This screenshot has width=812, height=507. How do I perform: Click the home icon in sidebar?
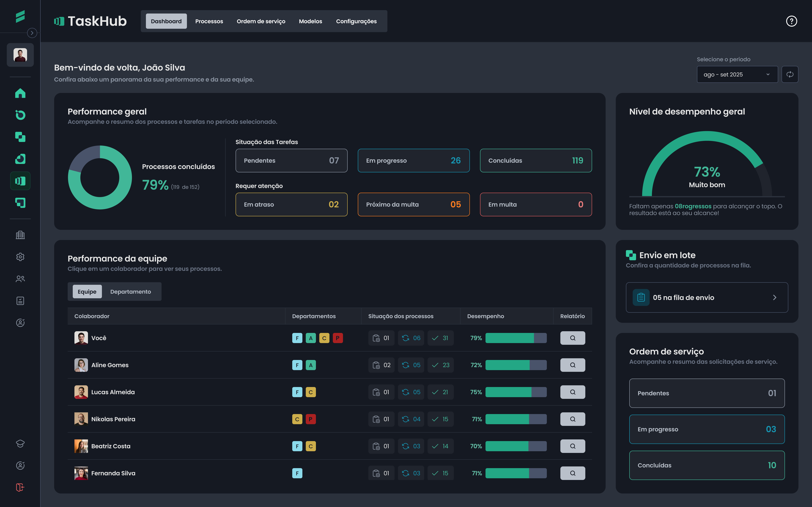tap(20, 93)
